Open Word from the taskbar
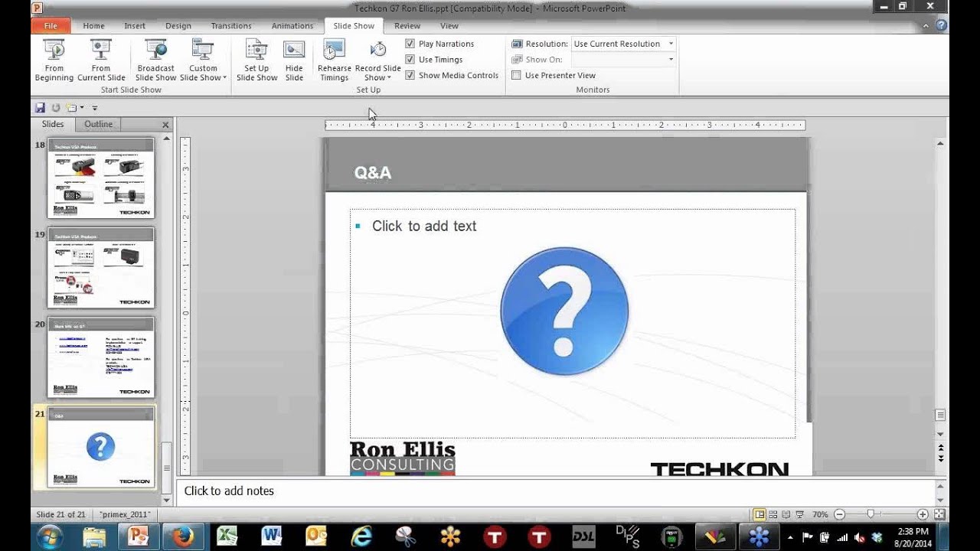This screenshot has height=551, width=980. coord(272,536)
